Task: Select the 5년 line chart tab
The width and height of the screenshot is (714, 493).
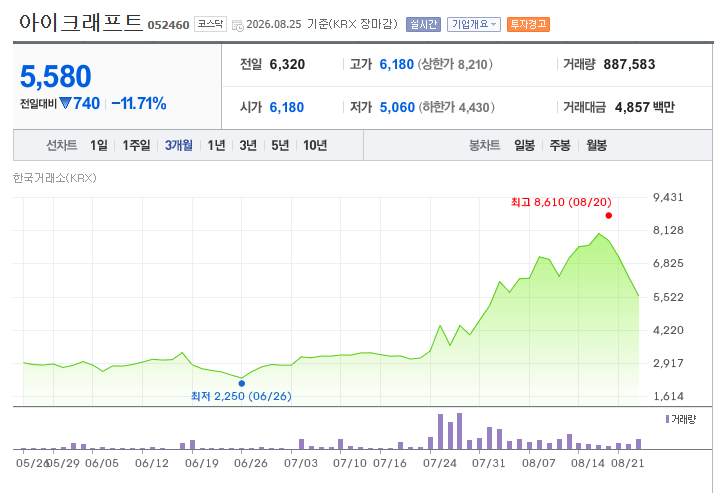Action: (280, 146)
